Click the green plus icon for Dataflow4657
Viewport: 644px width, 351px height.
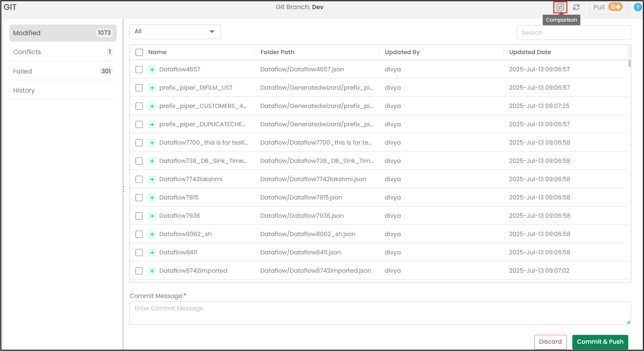pyautogui.click(x=152, y=70)
